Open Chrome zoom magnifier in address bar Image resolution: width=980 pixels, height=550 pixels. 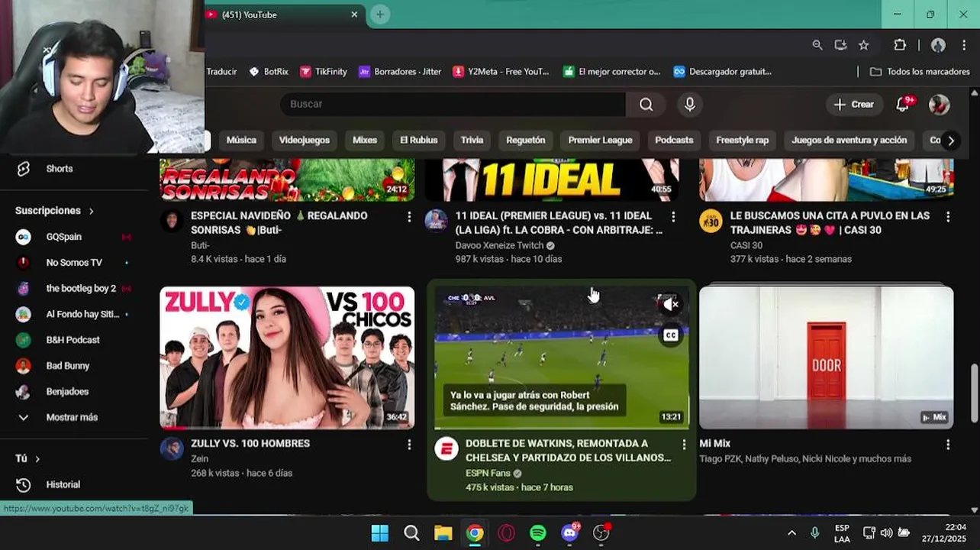pyautogui.click(x=817, y=45)
